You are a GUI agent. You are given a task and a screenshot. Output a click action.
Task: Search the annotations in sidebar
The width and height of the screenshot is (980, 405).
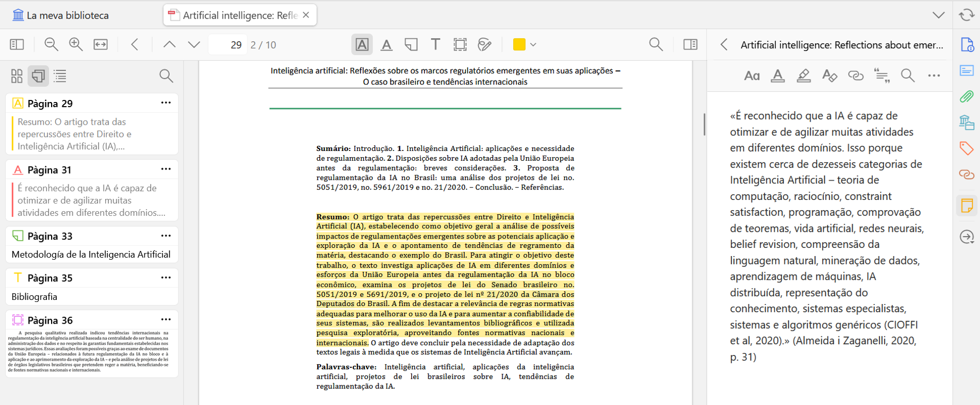[166, 76]
